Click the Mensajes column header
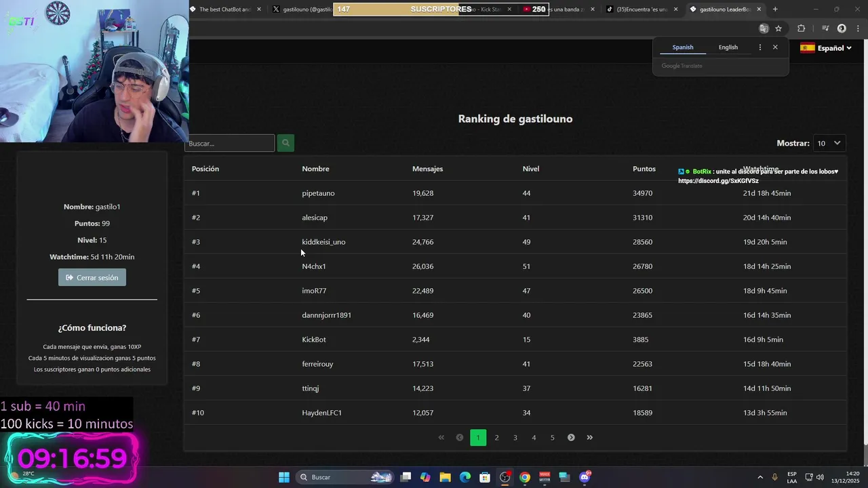 pos(427,169)
